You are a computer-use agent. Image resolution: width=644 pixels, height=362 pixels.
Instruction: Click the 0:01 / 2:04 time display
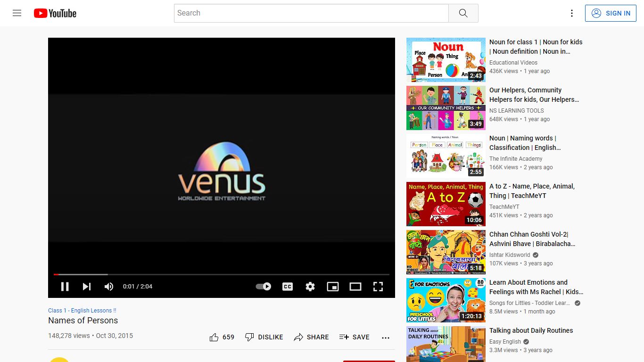tap(138, 286)
